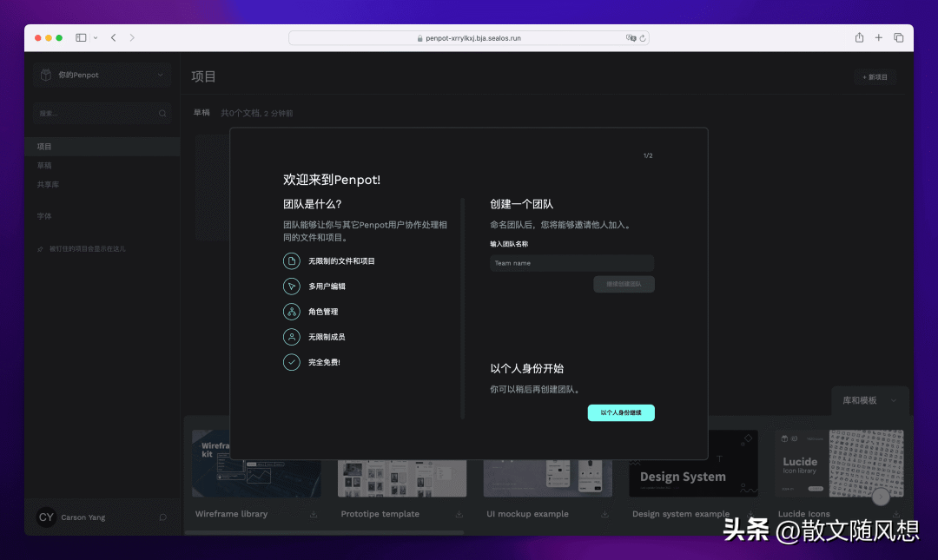This screenshot has width=938, height=560.
Task: Open a new tab with the plus icon
Action: pyautogui.click(x=878, y=37)
